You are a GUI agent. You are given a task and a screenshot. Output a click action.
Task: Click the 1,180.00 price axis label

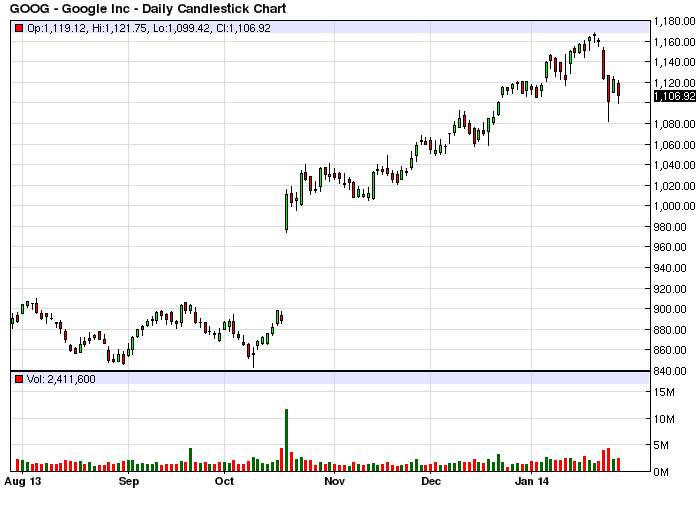(x=675, y=21)
